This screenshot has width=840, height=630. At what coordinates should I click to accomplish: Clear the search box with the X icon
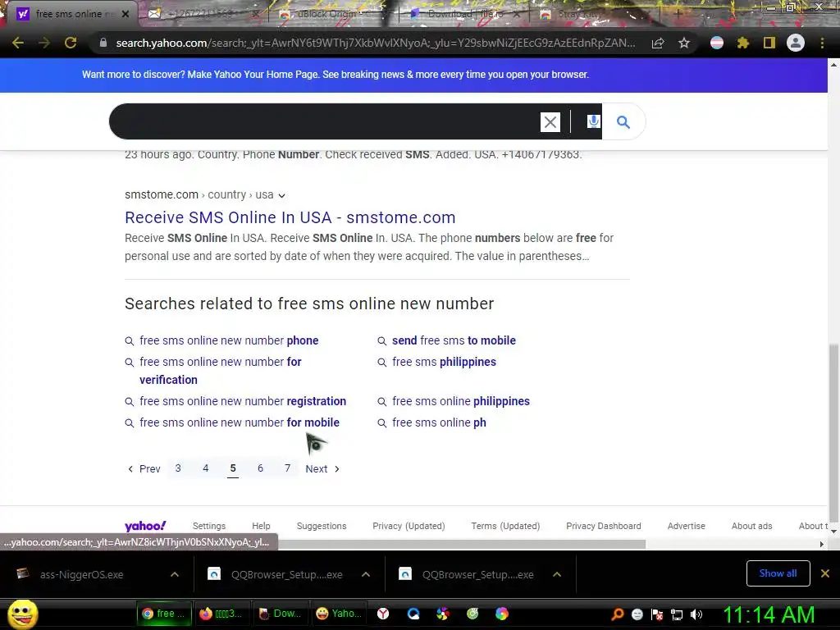click(x=550, y=122)
